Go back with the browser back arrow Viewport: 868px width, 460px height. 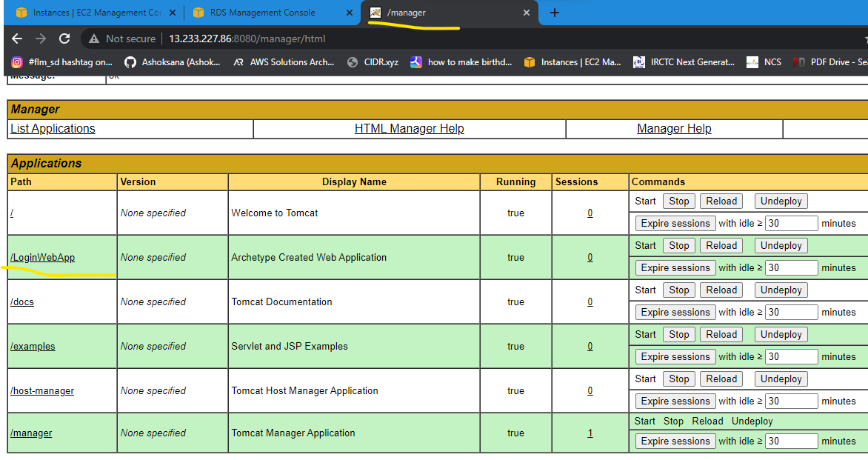(17, 39)
